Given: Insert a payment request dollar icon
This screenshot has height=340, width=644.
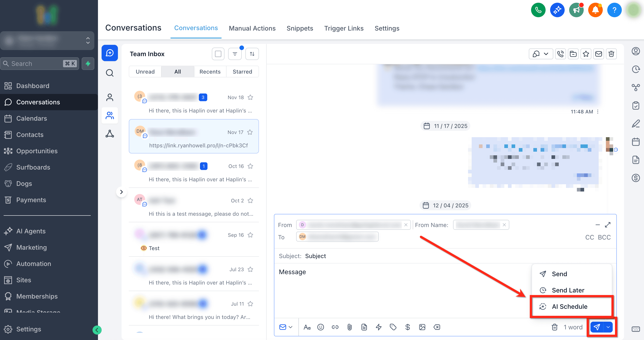Looking at the screenshot, I should click(x=407, y=327).
